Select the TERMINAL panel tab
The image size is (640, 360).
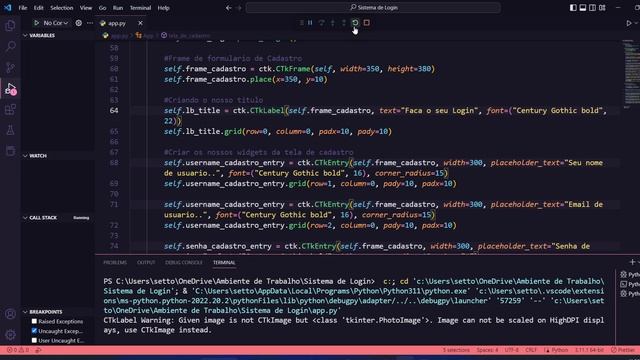tap(224, 262)
